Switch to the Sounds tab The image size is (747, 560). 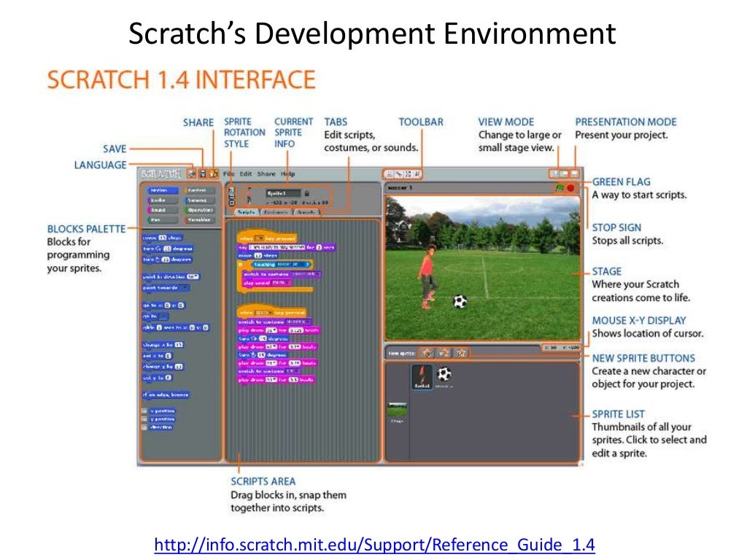306,212
